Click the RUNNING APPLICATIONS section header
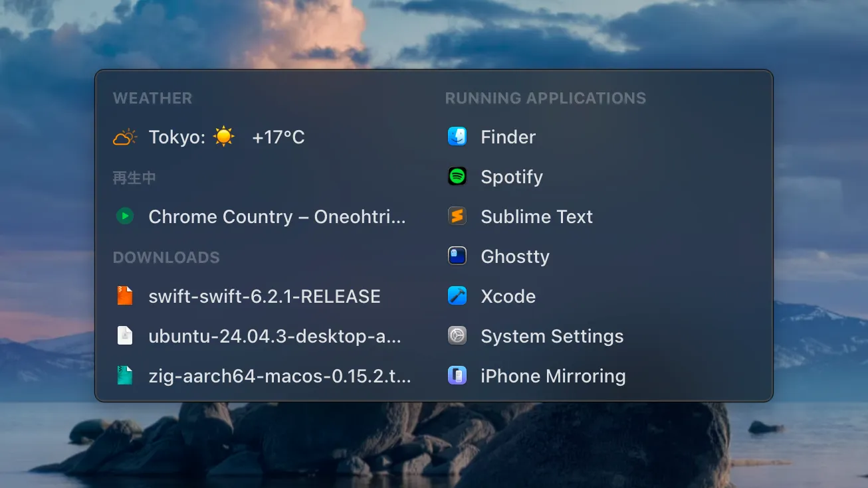Screen dimensions: 868x488 pyautogui.click(x=545, y=98)
